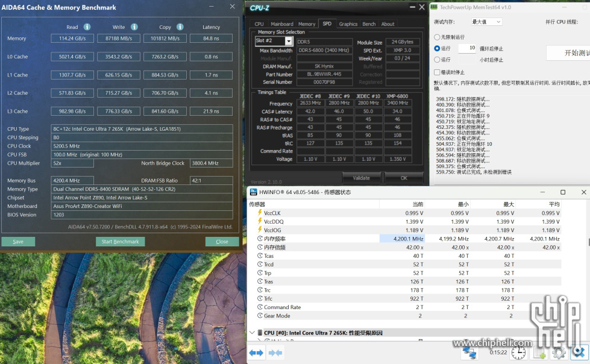Click the Memory Latency value 84.8 ns
The width and height of the screenshot is (590, 364).
click(x=211, y=39)
